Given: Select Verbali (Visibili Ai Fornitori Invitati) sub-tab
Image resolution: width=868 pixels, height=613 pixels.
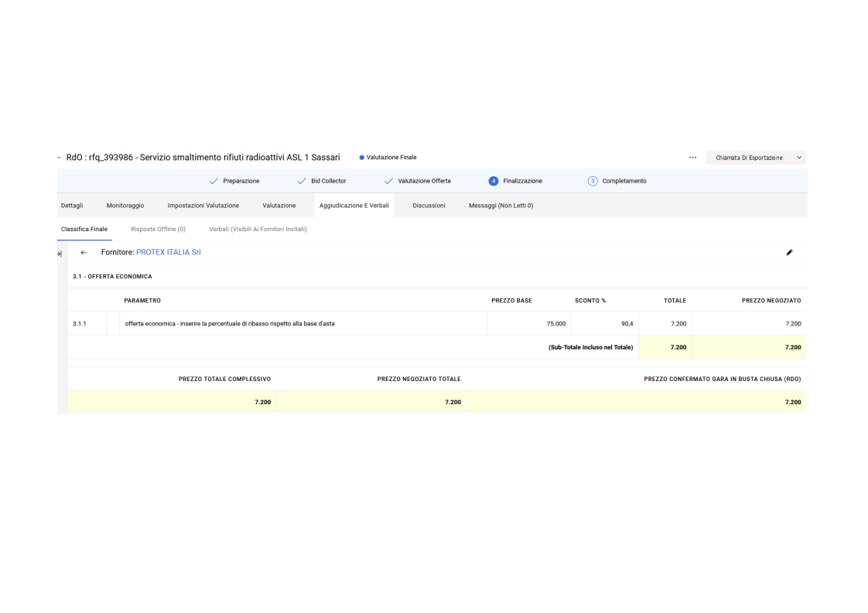Looking at the screenshot, I should click(258, 229).
